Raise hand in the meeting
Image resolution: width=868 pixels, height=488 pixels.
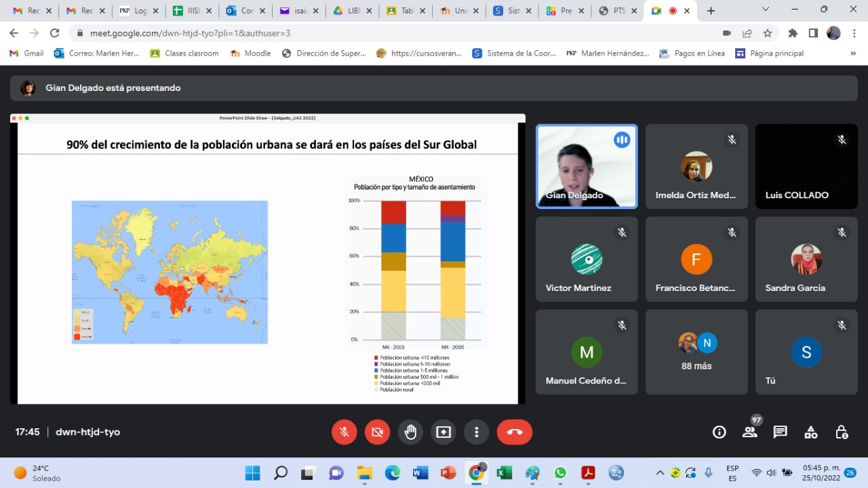(x=410, y=432)
